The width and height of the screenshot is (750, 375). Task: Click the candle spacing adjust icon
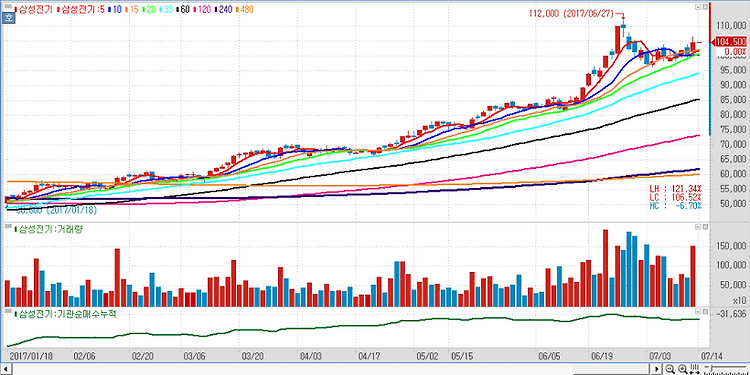pyautogui.click(x=695, y=369)
